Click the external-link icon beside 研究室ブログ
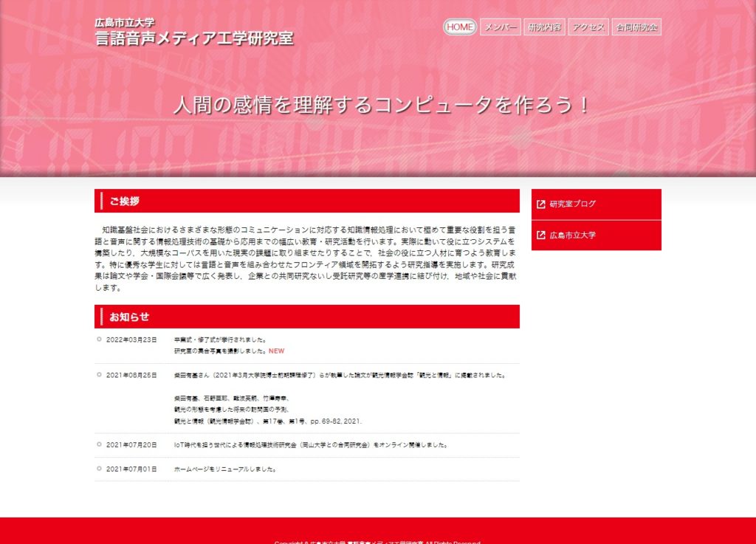The image size is (756, 544). pos(541,204)
